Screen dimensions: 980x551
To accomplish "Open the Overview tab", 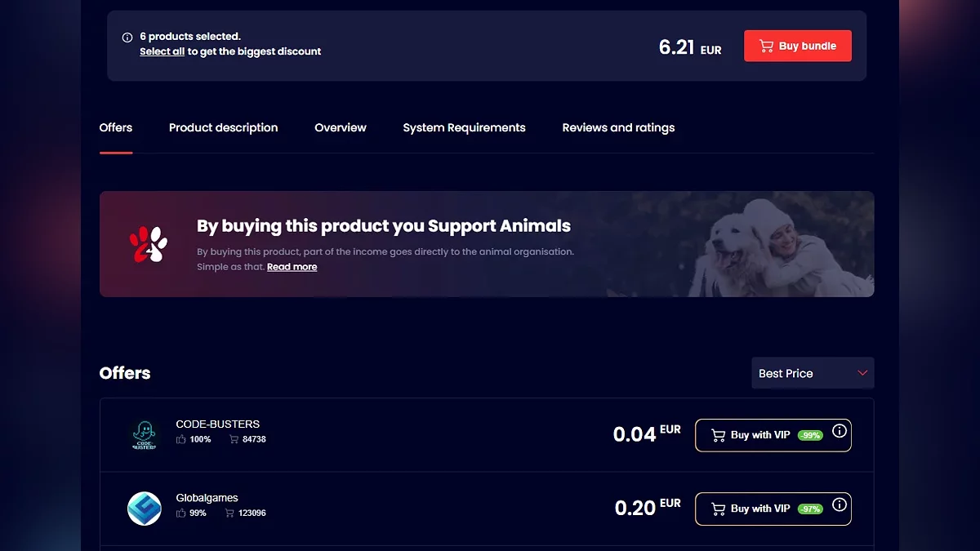I will (341, 127).
